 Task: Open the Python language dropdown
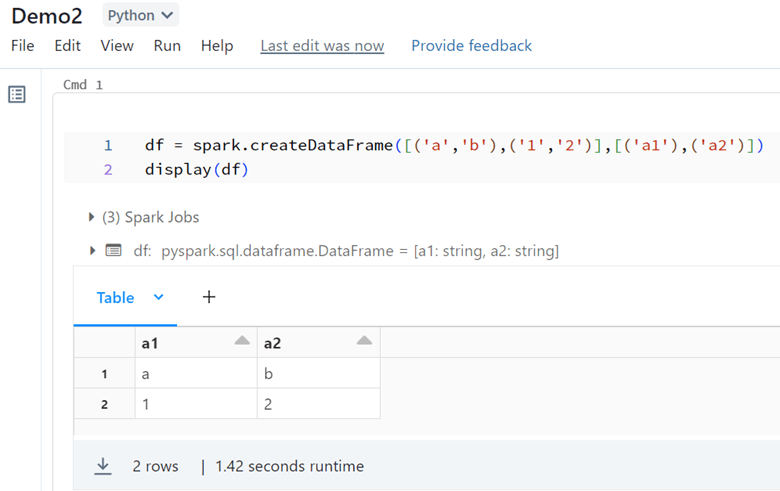coord(141,16)
